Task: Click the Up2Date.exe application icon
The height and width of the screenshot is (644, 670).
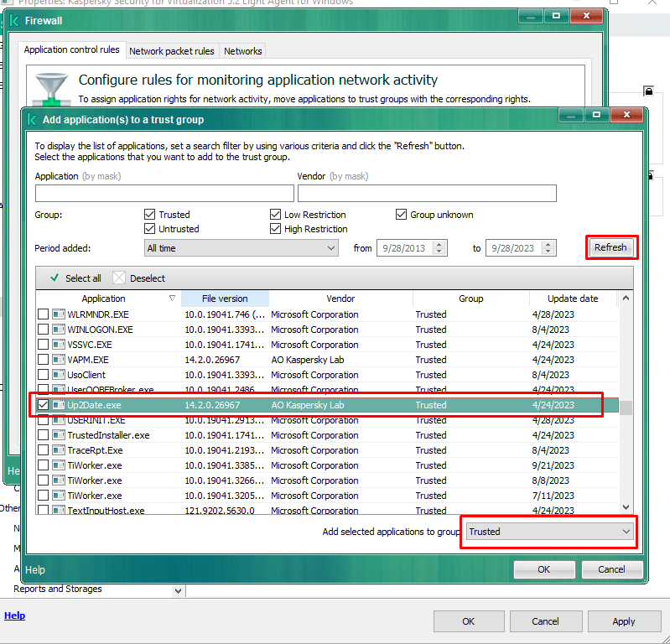Action: coord(58,405)
